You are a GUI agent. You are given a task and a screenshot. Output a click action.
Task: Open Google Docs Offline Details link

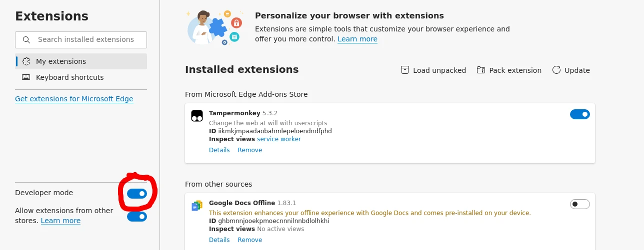tap(219, 240)
